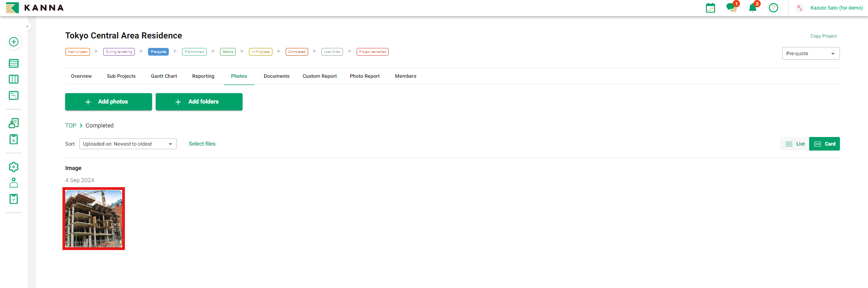
Task: Open the Pre-quote status dropdown
Action: (x=811, y=53)
